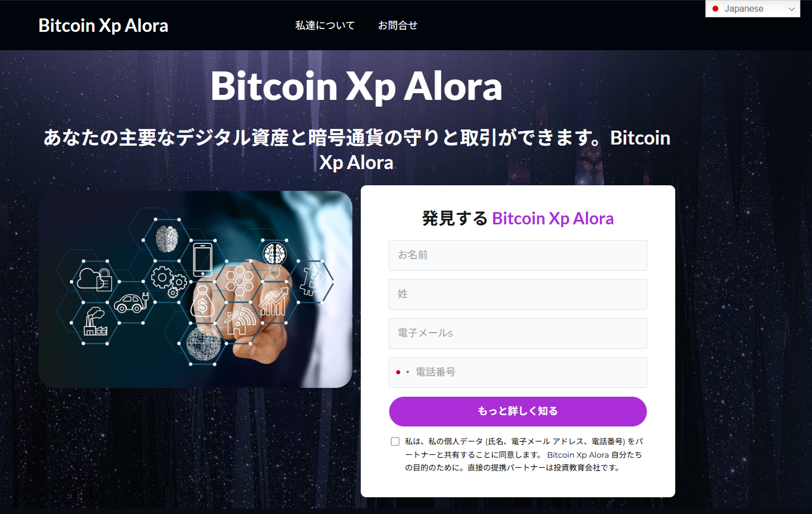The image size is (812, 514).
Task: Focus the 電子メール input field
Action: pyautogui.click(x=518, y=333)
